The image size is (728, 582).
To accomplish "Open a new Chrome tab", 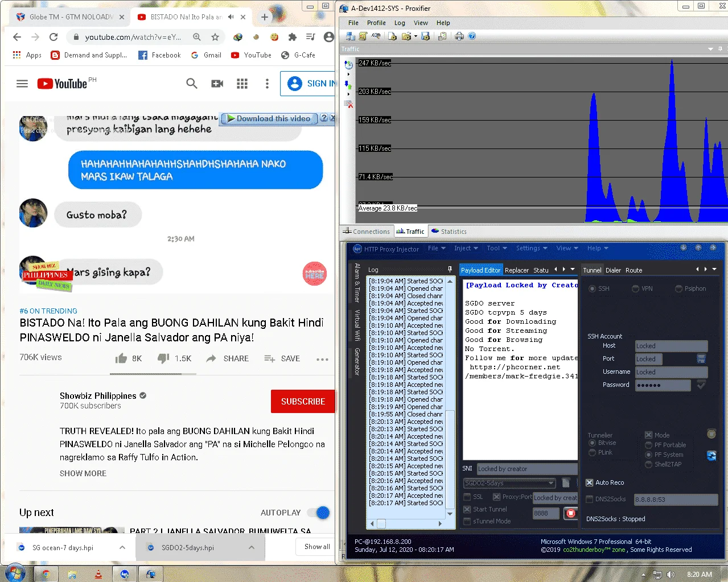I will (x=265, y=17).
